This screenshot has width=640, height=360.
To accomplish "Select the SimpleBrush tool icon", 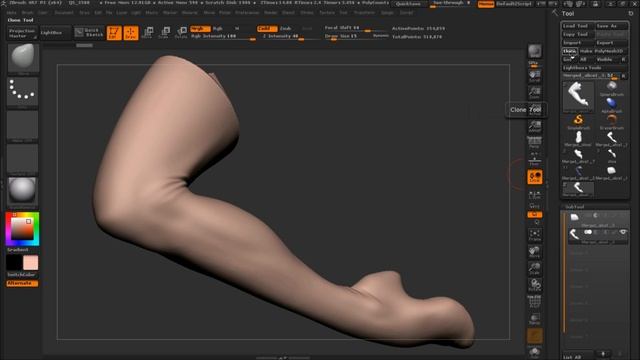I will tap(578, 121).
